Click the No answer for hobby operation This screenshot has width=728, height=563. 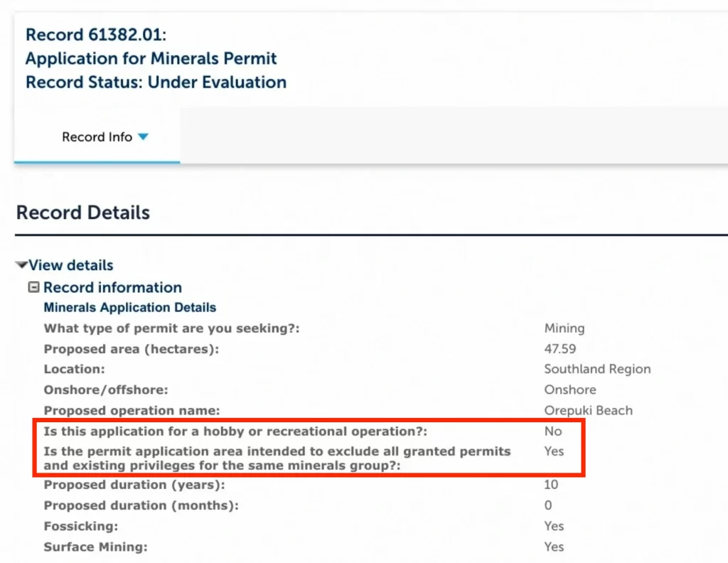pyautogui.click(x=553, y=431)
